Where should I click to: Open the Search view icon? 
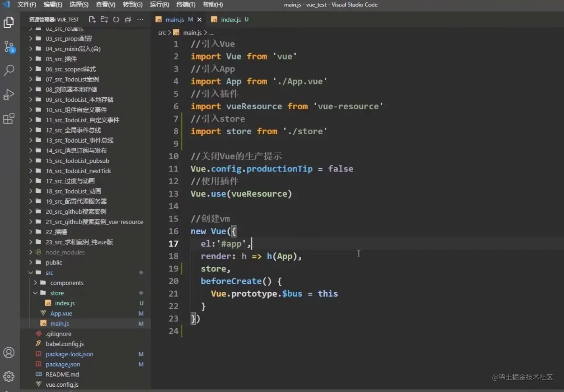coord(9,70)
